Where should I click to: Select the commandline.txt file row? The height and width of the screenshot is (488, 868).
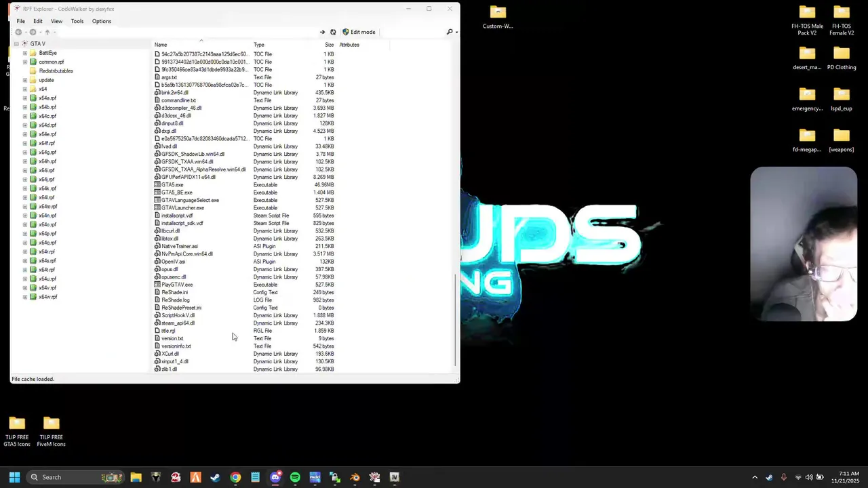244,100
